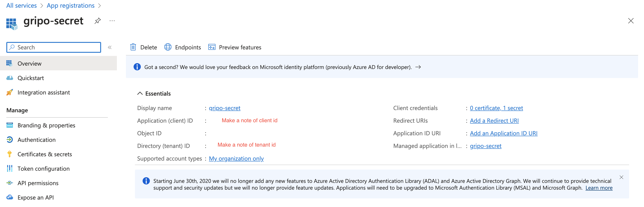Open the 0 certificate, 1 secret link
Screen dimensions: 644x207
(x=496, y=108)
